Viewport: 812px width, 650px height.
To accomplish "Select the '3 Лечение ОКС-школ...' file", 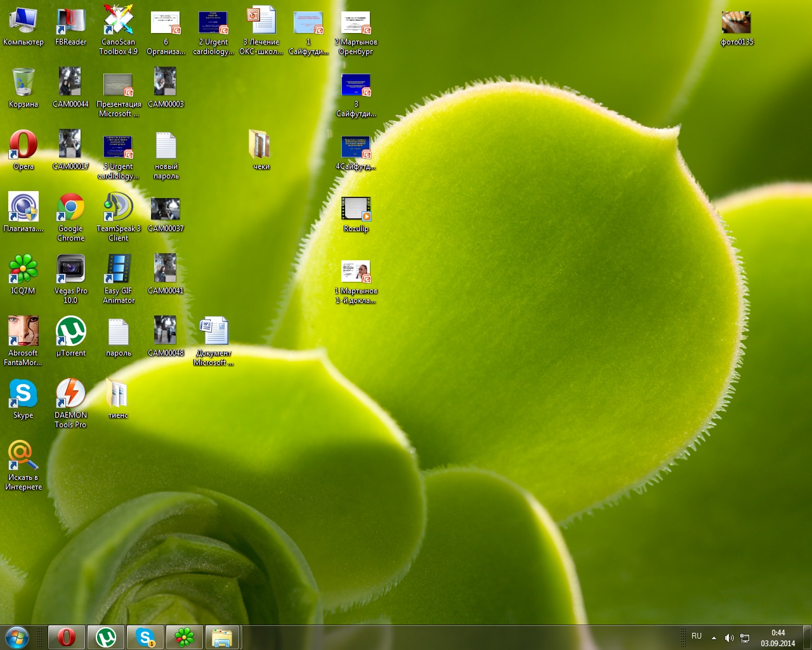I will [x=261, y=30].
